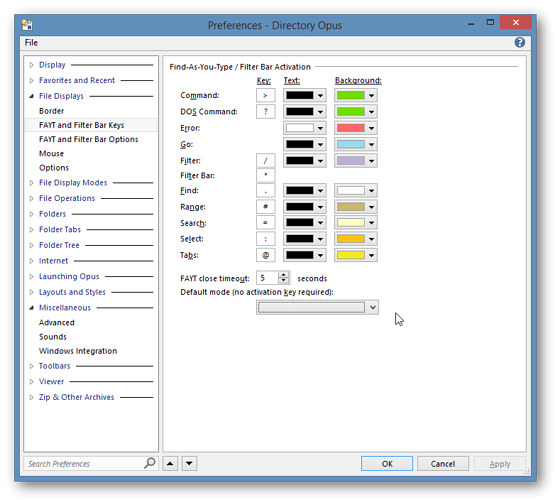Open the Default mode dropdown
The height and width of the screenshot is (500, 555).
pyautogui.click(x=317, y=307)
